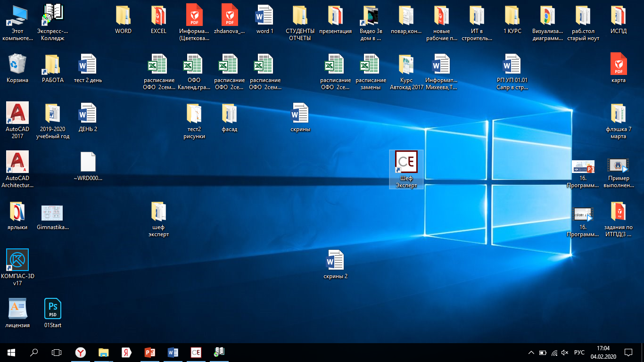Image resolution: width=644 pixels, height=362 pixels.
Task: Select the WORD folder on desktop
Action: coord(124,20)
